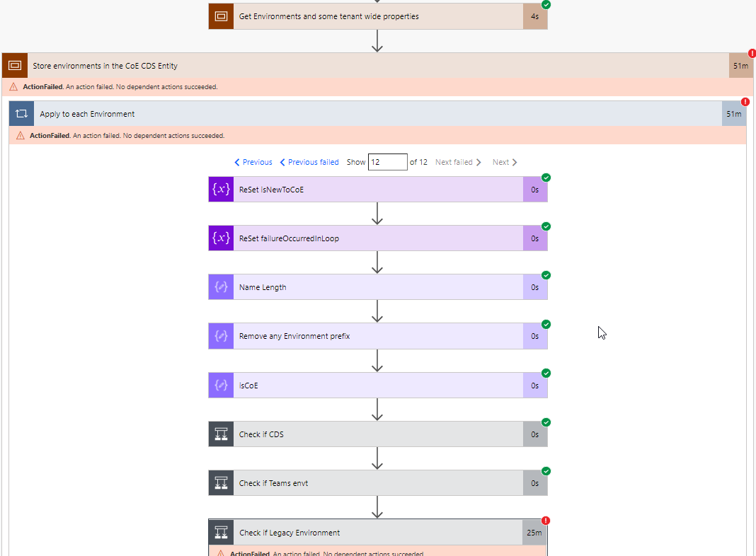Screen dimensions: 756x556
Task: Click the Previous pagination link
Action: tap(253, 162)
